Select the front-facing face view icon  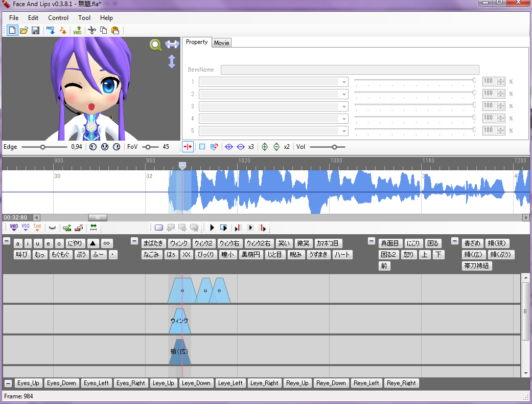pos(105,147)
